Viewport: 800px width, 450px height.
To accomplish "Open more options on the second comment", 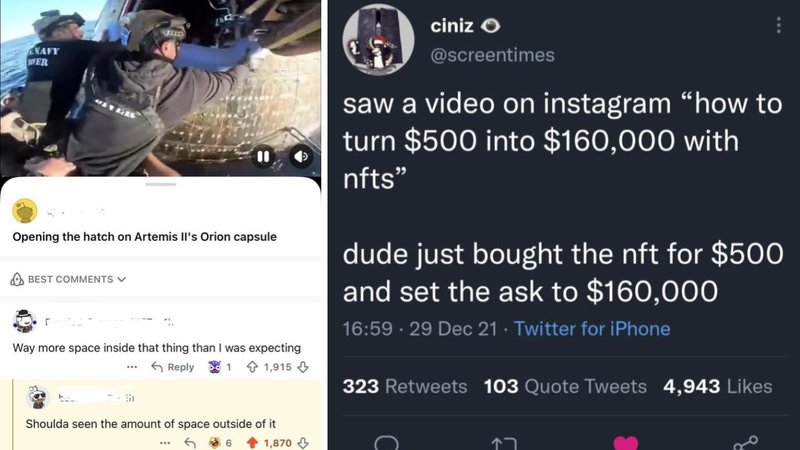I will 165,443.
